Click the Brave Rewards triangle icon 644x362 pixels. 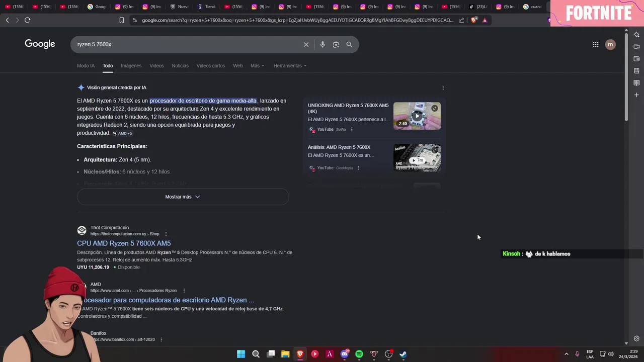[485, 20]
